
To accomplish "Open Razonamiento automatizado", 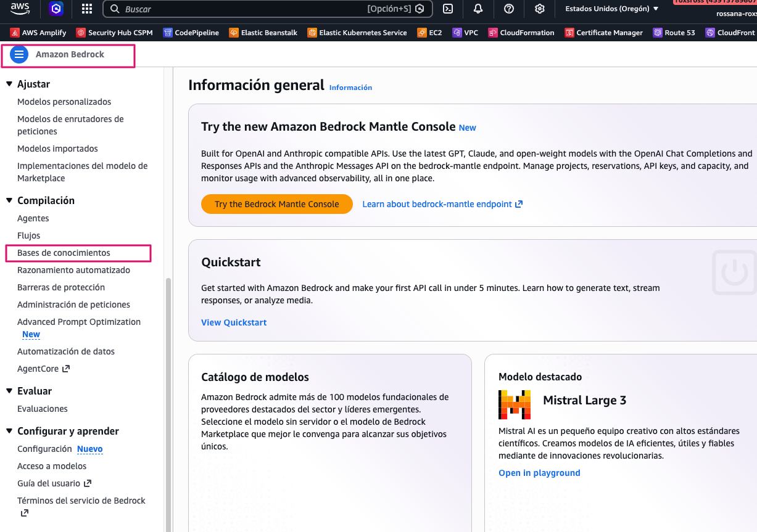I will (73, 270).
